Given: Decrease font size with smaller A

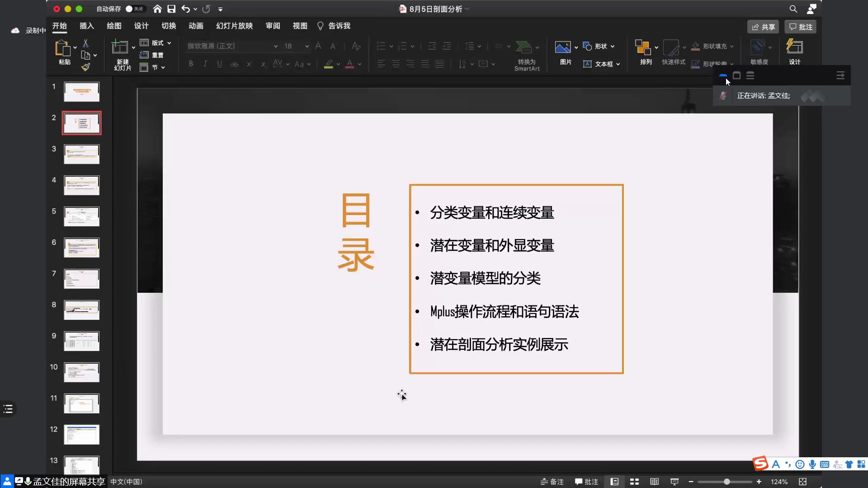Looking at the screenshot, I should click(x=333, y=46).
